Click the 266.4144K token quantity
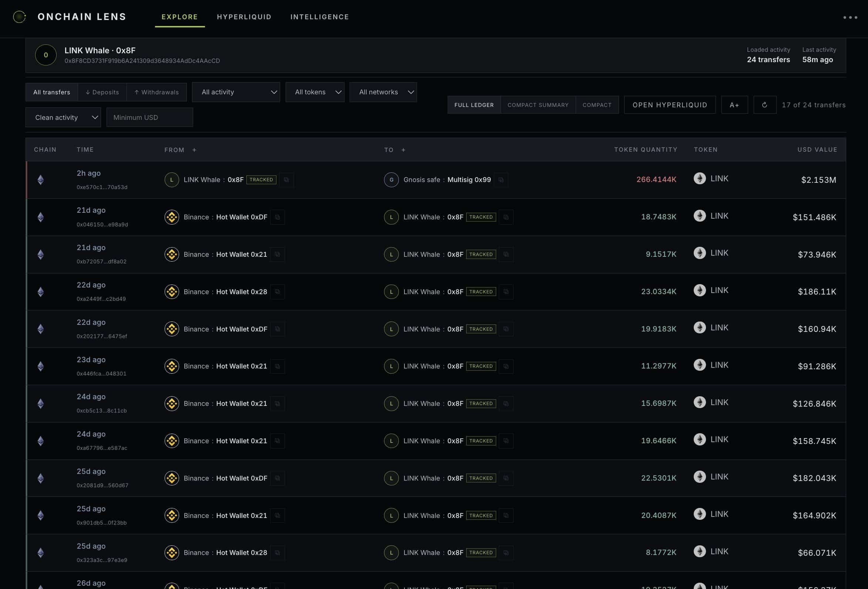 [x=656, y=180]
